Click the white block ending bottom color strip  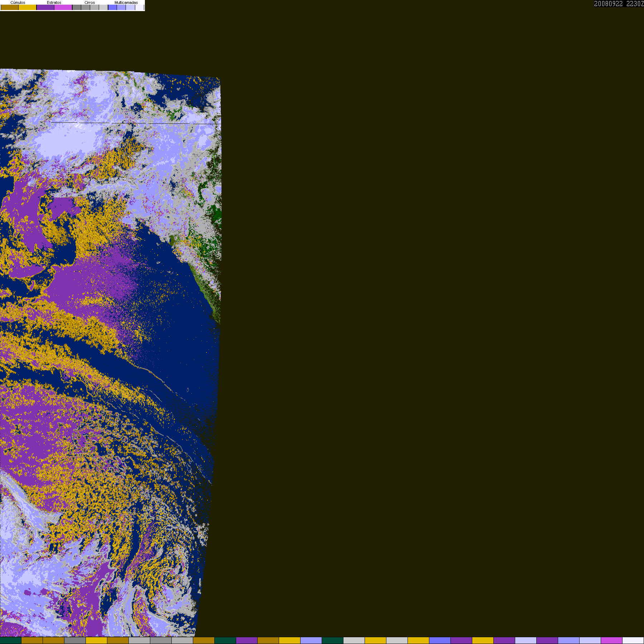(x=633, y=640)
